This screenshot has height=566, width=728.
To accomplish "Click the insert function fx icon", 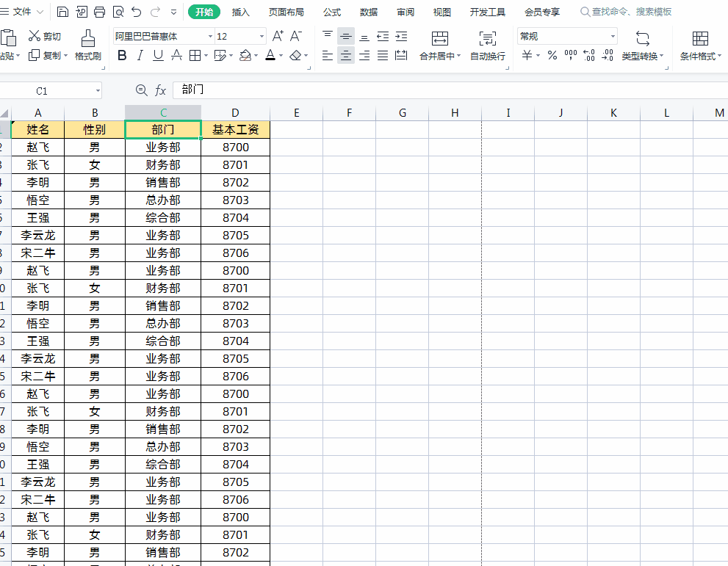I will (160, 90).
